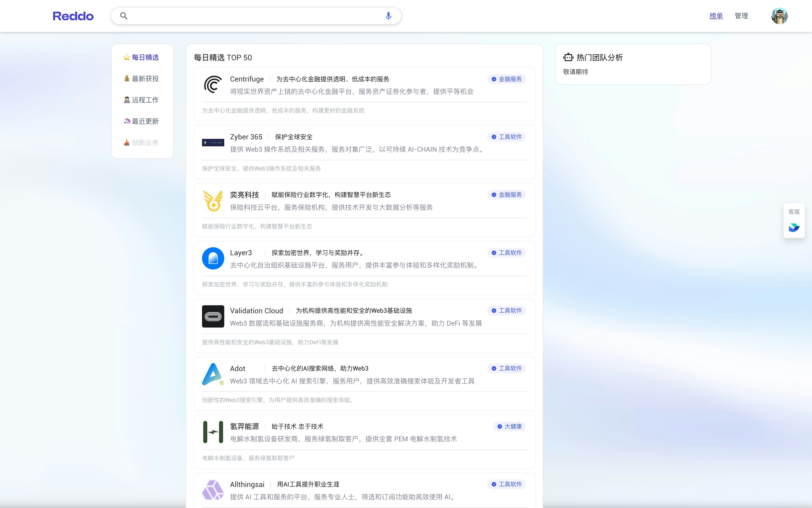Click the 金融服务 tag on Centrifuge
Screen dimensions: 812x508
507,79
